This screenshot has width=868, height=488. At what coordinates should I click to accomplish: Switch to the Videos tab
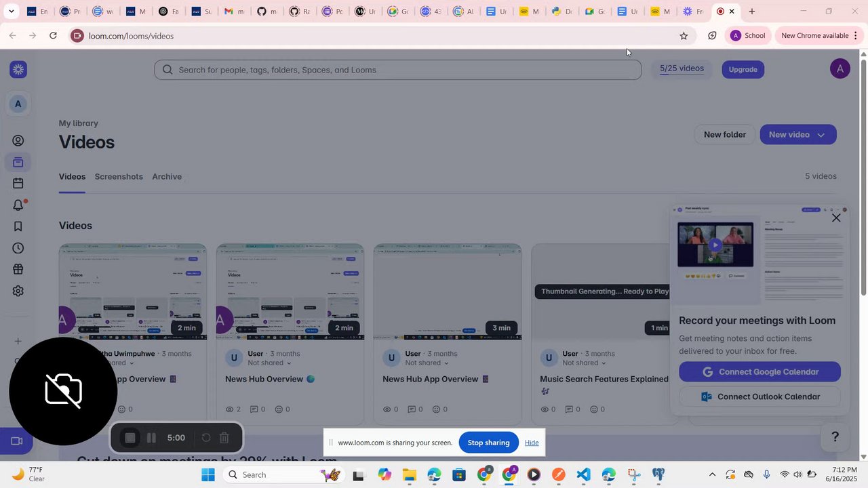tap(72, 177)
